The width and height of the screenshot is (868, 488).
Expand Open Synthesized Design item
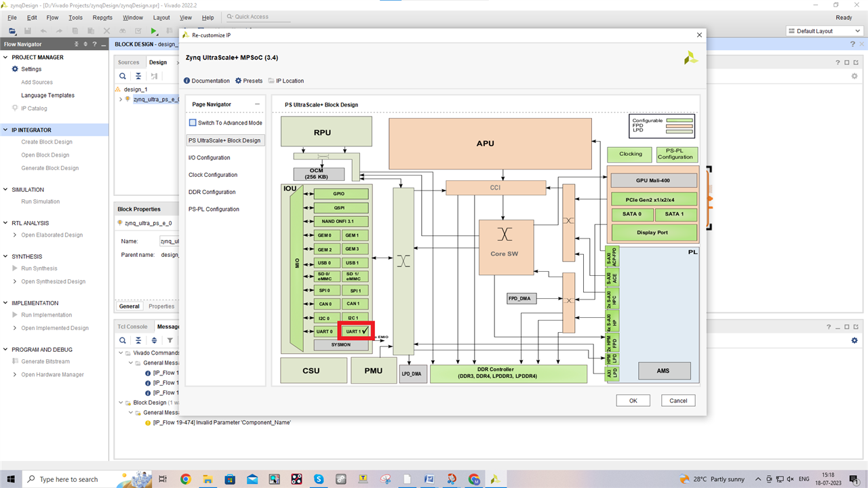click(x=15, y=281)
